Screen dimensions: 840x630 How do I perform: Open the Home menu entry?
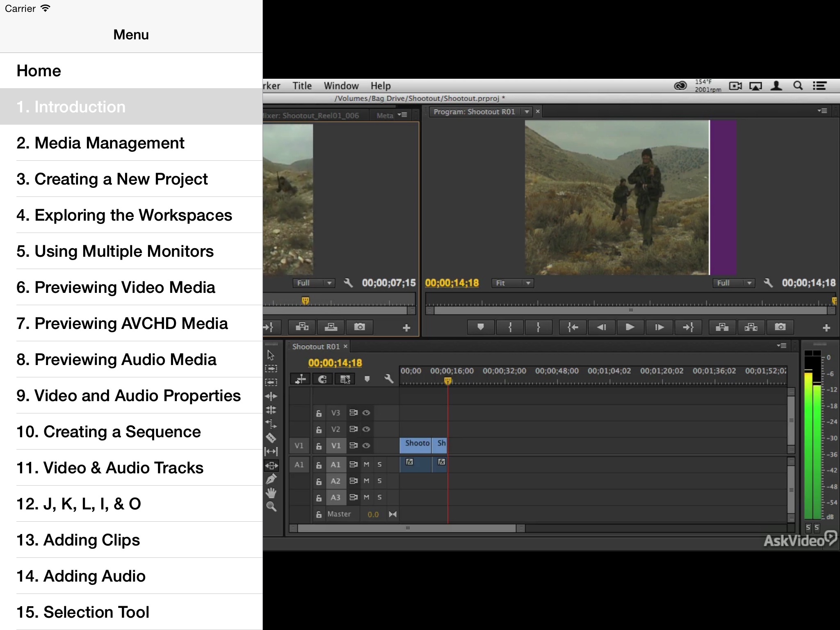click(x=39, y=71)
